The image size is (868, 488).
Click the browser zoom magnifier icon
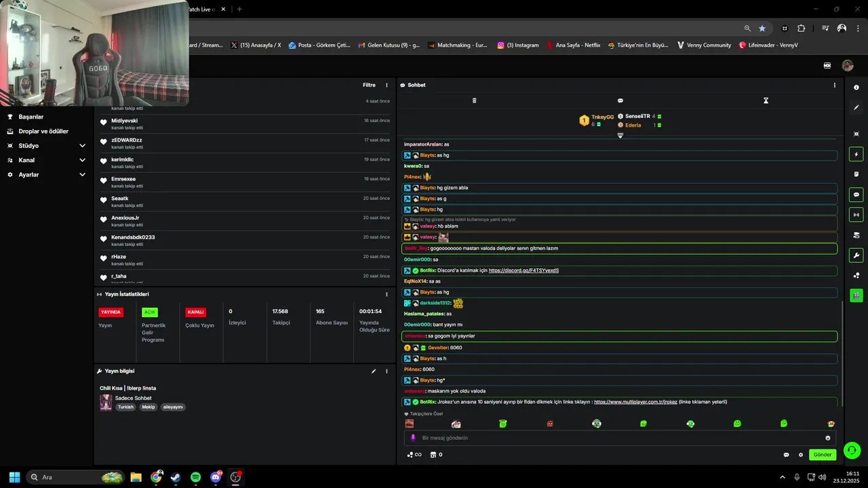pos(747,28)
